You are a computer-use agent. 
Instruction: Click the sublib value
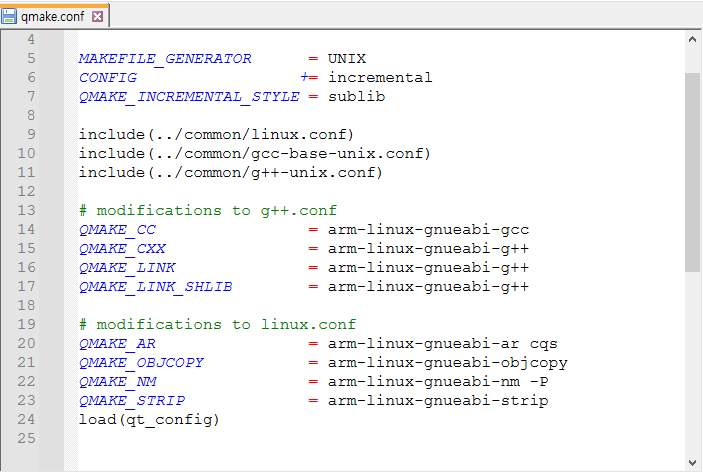click(x=356, y=97)
